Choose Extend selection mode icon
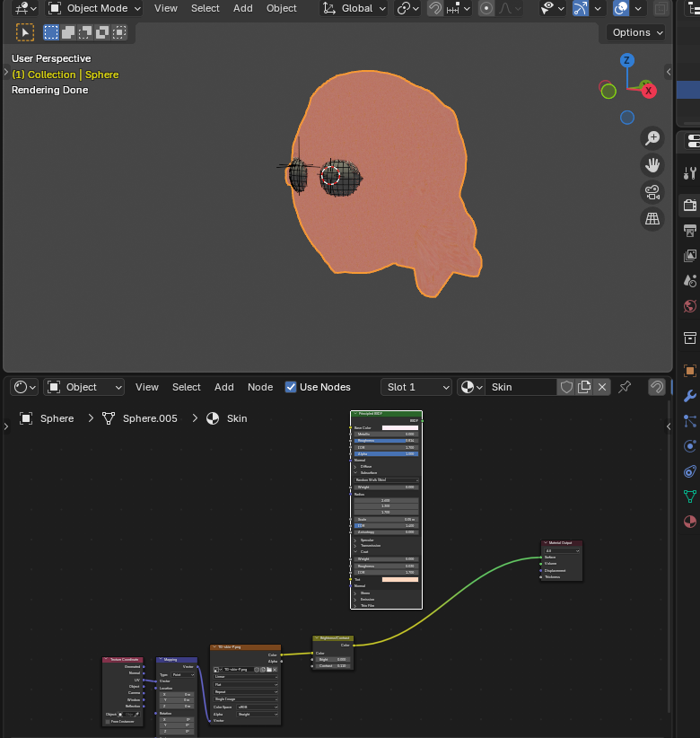The image size is (700, 738). tap(68, 32)
